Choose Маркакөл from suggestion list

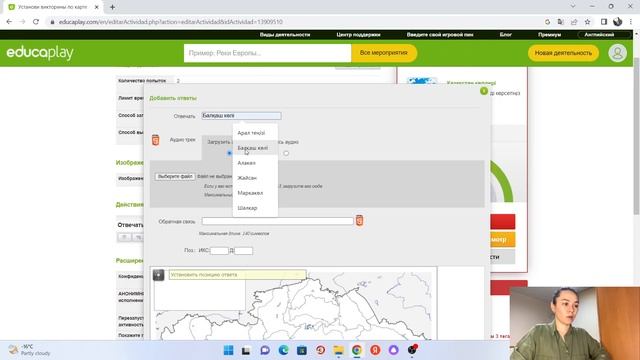pos(255,193)
